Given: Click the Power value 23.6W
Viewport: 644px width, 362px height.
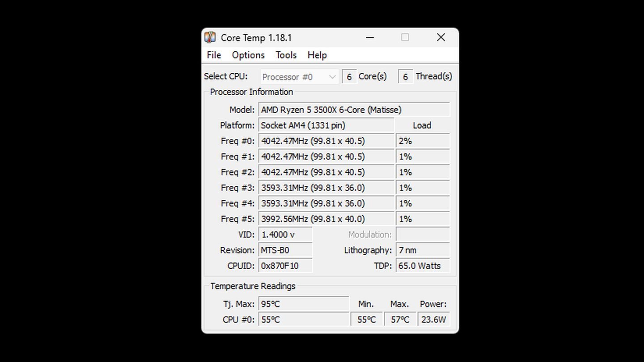Looking at the screenshot, I should click(x=433, y=320).
